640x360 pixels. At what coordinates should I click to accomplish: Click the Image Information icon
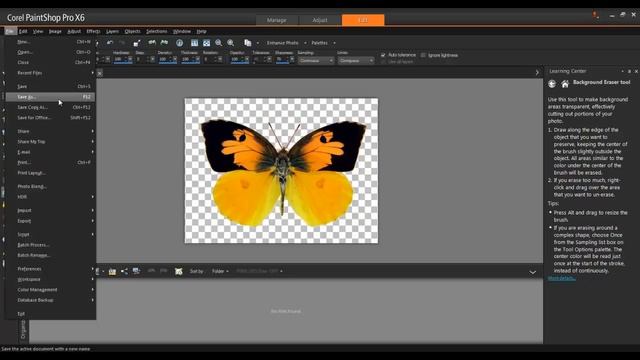pyautogui.click(x=180, y=42)
